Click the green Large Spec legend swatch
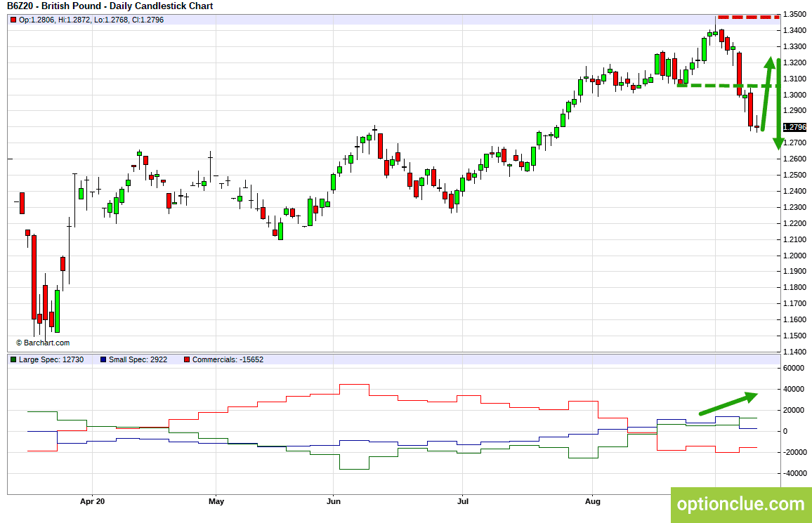Viewport: 812px width, 523px height. click(13, 359)
